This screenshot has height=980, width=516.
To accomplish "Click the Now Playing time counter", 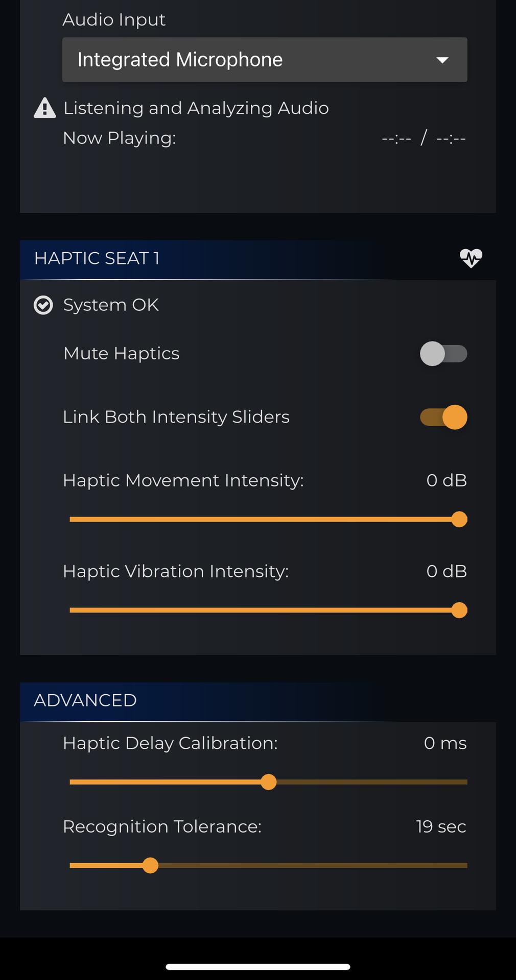I will [424, 138].
